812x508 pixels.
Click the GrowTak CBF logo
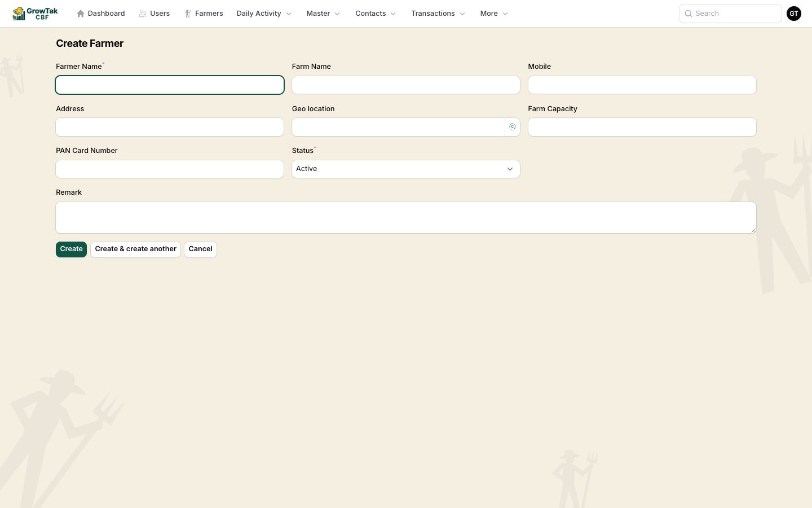[x=35, y=14]
